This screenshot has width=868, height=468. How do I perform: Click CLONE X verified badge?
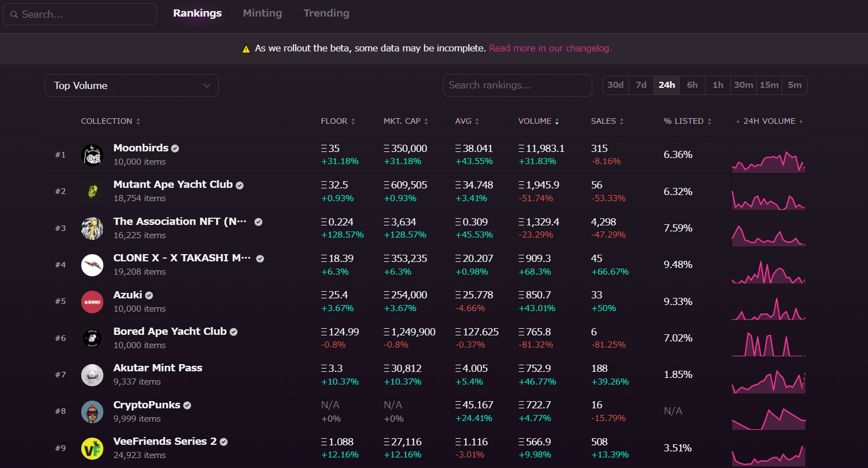260,259
